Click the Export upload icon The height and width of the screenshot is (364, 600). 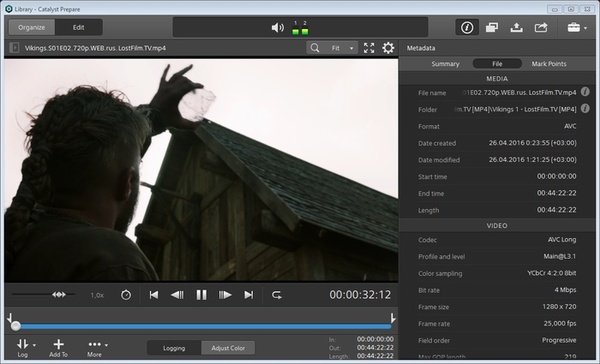pyautogui.click(x=516, y=28)
